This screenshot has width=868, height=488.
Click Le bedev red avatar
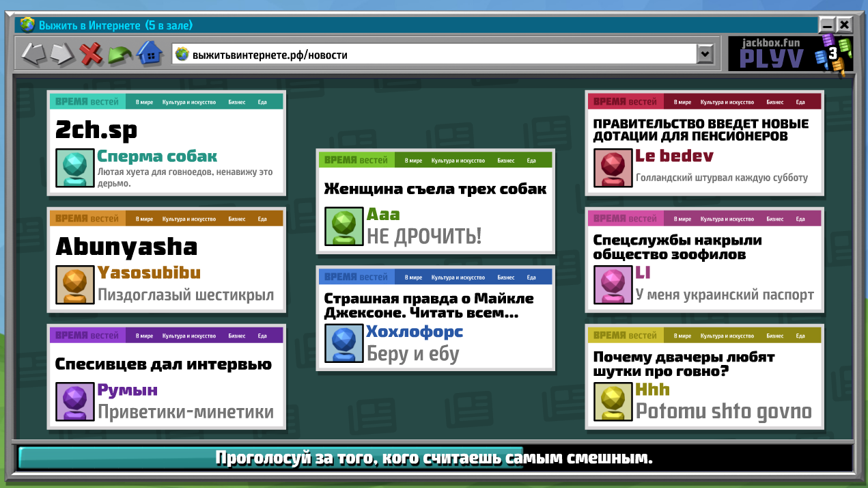tap(613, 168)
